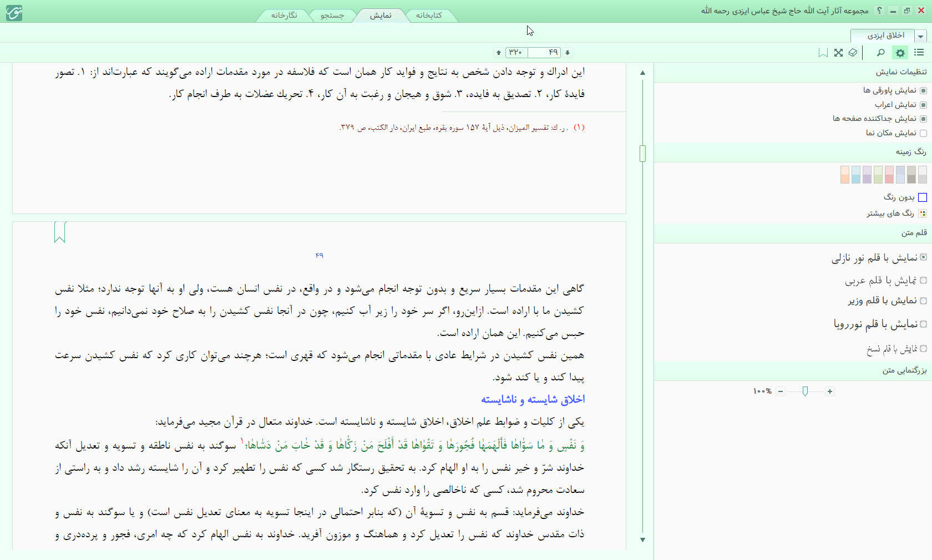Go to next page with down arrow
The image size is (932, 560).
[568, 53]
